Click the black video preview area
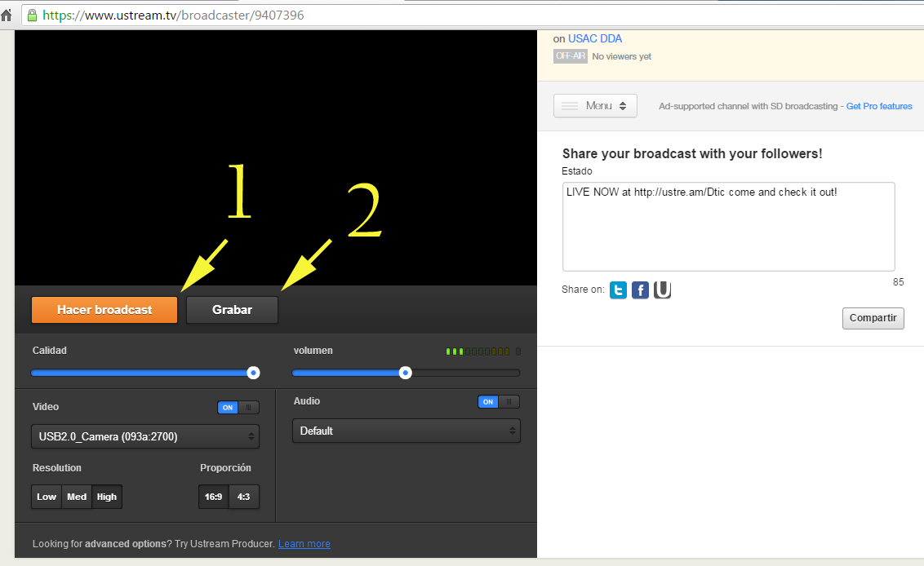Image resolution: width=924 pixels, height=566 pixels. (x=276, y=158)
